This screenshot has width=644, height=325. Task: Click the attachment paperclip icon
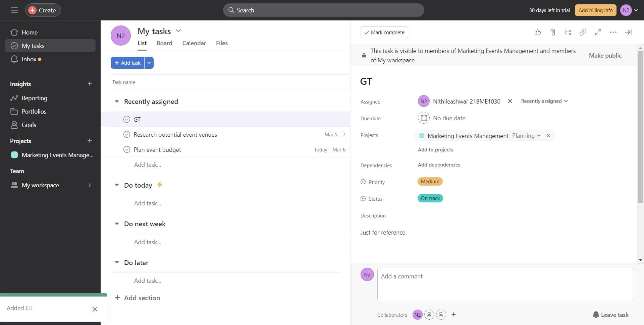coord(553,32)
